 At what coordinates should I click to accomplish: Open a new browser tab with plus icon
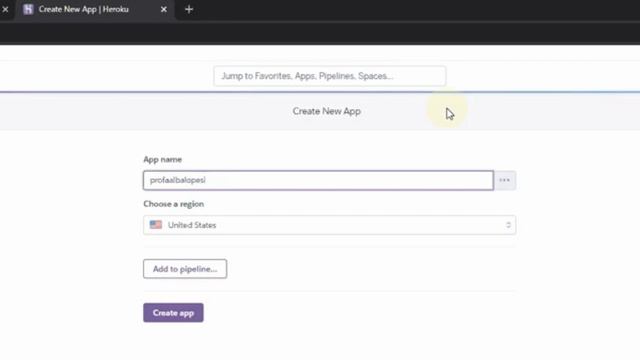click(189, 9)
